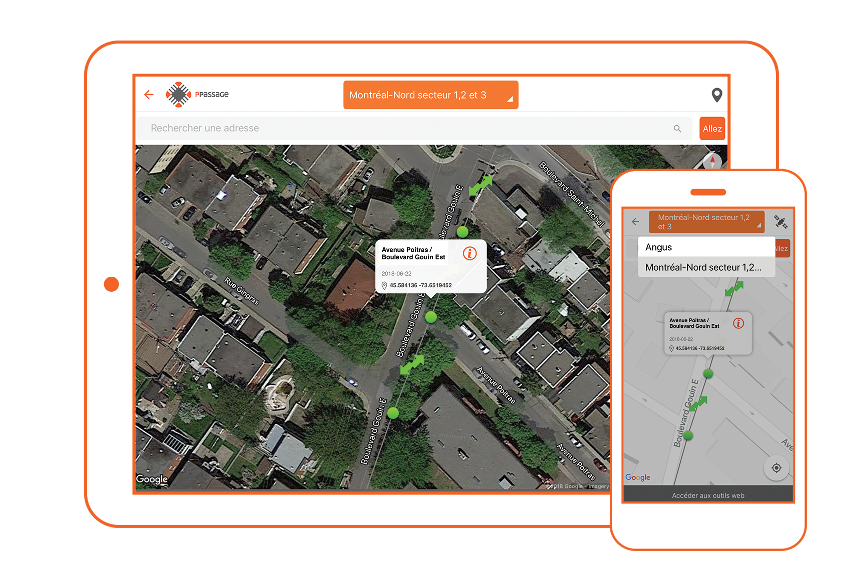Open info icon in tablet map popup
This screenshot has width=858, height=572.
click(470, 254)
